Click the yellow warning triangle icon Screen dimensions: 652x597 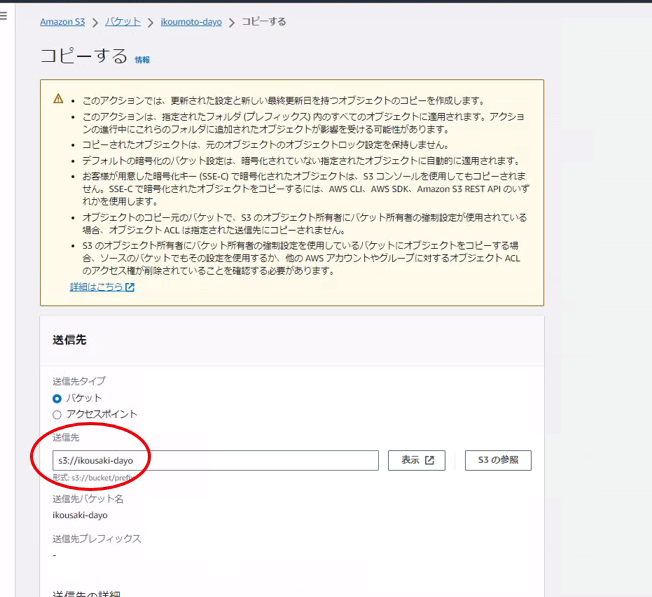[58, 99]
